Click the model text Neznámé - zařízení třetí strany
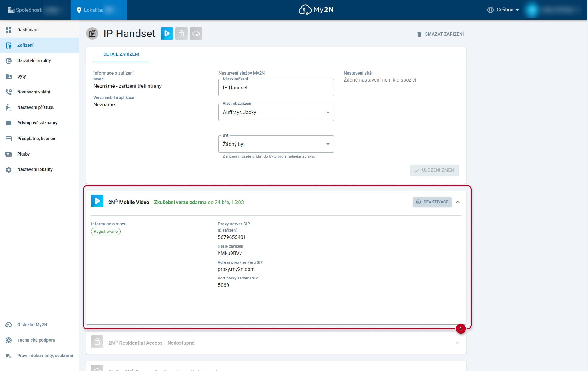Image resolution: width=588 pixels, height=371 pixels. (x=128, y=86)
